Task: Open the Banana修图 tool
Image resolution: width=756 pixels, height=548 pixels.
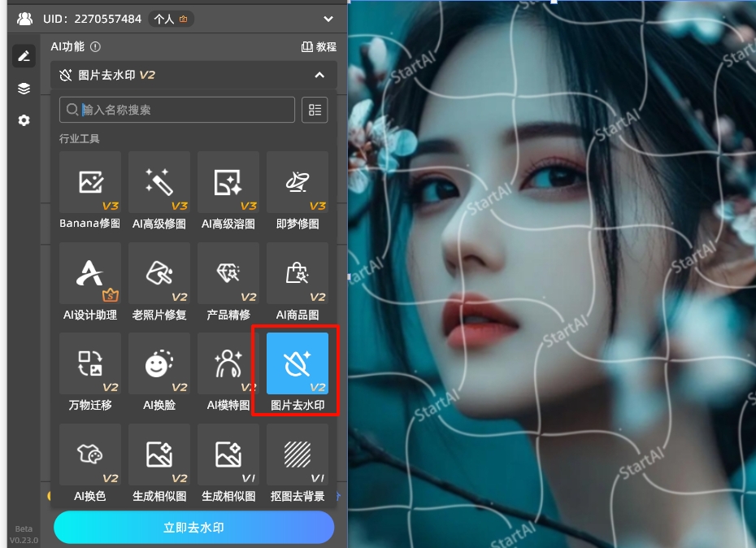Action: 90,183
